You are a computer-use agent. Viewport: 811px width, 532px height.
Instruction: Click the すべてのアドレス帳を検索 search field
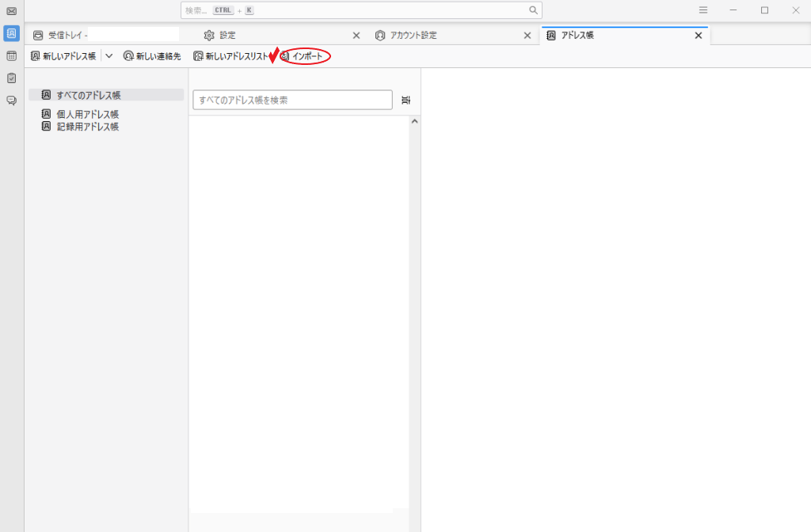pyautogui.click(x=292, y=100)
